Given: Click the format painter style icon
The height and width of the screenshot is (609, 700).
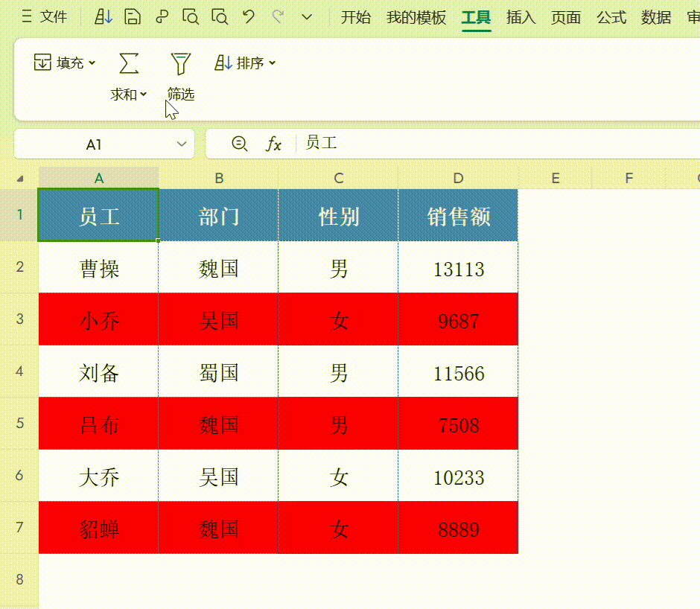Looking at the screenshot, I should tap(162, 17).
